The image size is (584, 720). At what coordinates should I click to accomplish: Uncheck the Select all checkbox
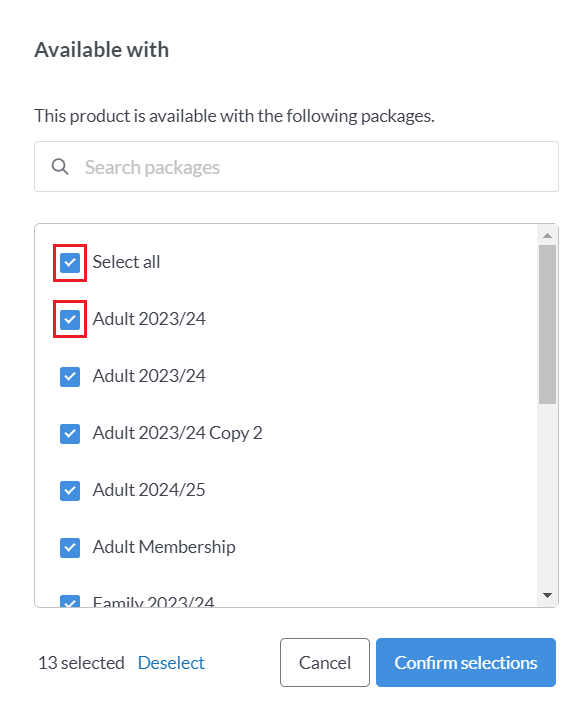point(70,263)
